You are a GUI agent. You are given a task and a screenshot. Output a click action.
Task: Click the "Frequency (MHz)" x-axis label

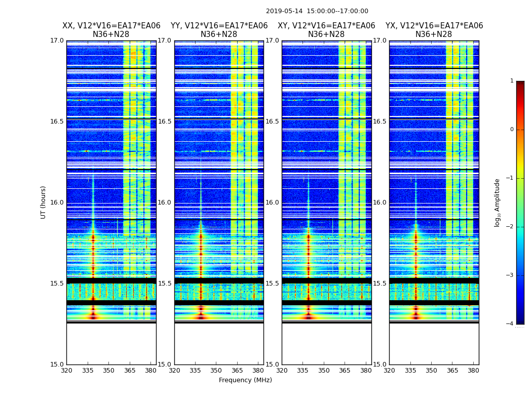pyautogui.click(x=245, y=380)
